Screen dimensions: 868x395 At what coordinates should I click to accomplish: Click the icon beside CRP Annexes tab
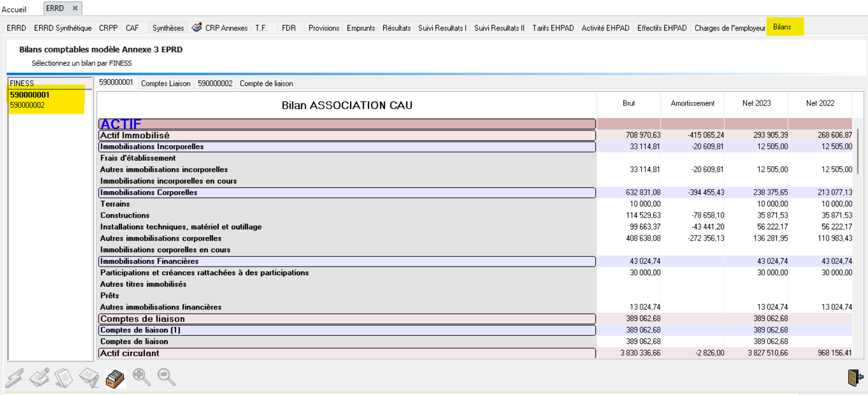click(197, 28)
